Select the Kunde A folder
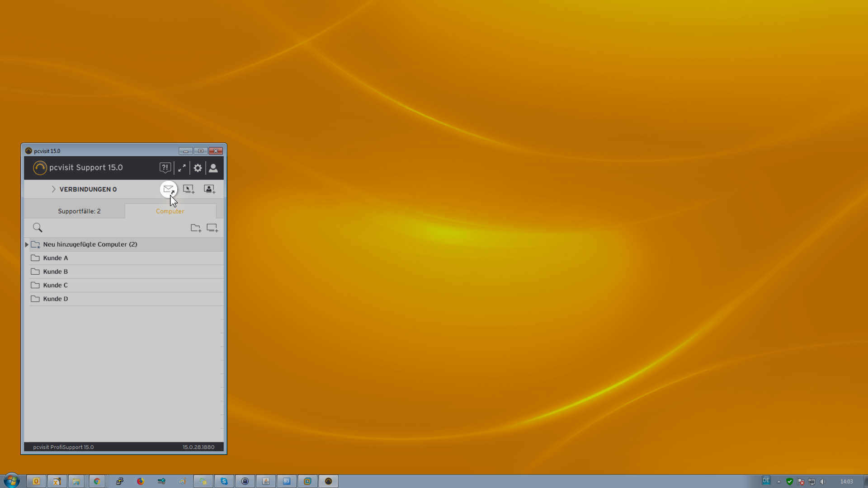The height and width of the screenshot is (488, 868). pyautogui.click(x=55, y=258)
